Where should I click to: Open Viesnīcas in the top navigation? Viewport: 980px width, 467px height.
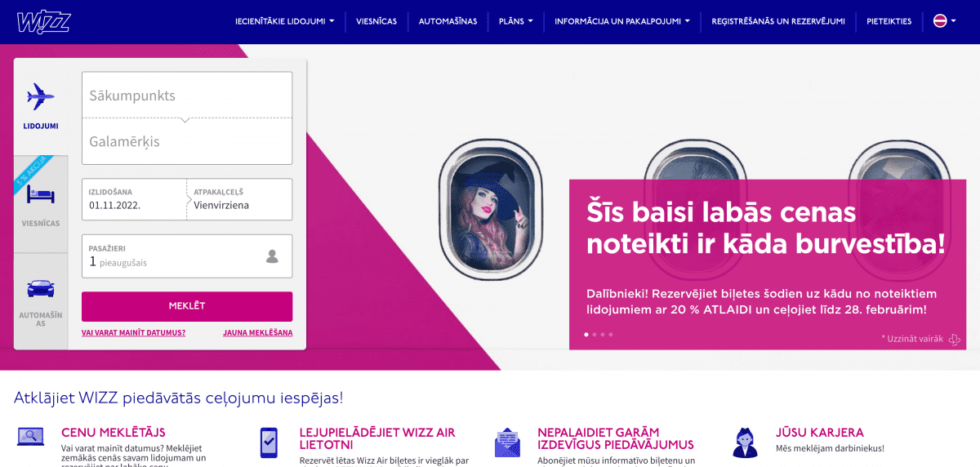coord(376,21)
